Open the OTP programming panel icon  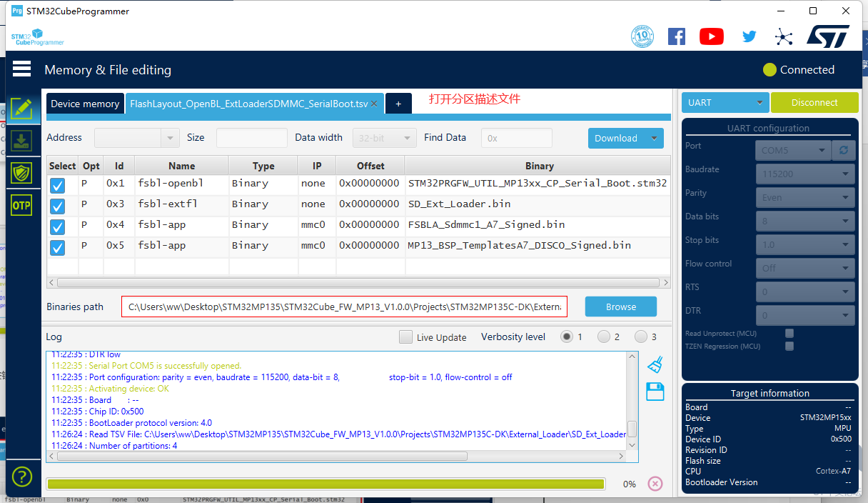[x=22, y=205]
